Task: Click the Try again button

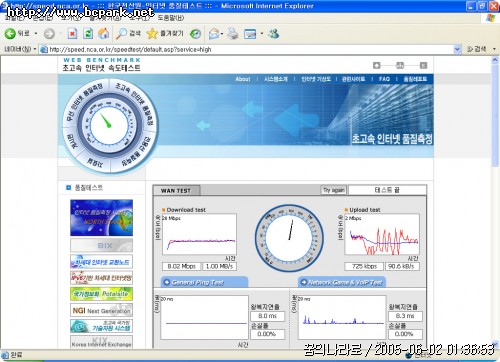Action: point(334,190)
